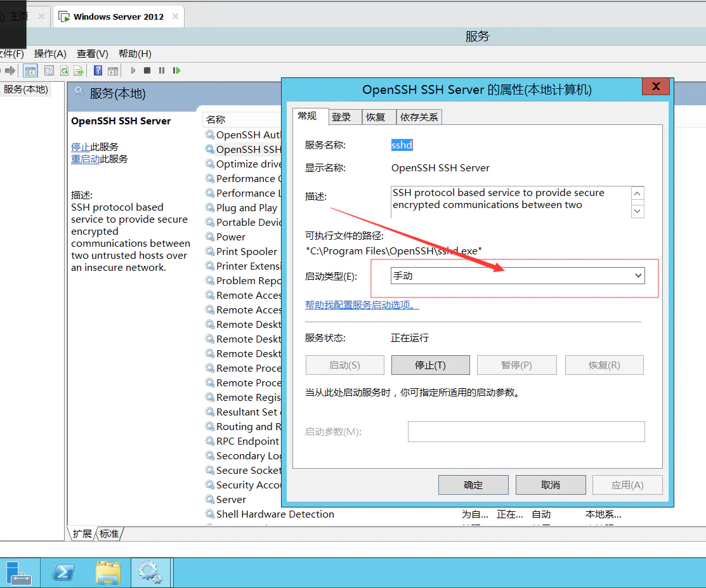
Task: Close the OpenSSH properties dialog
Action: click(x=656, y=86)
